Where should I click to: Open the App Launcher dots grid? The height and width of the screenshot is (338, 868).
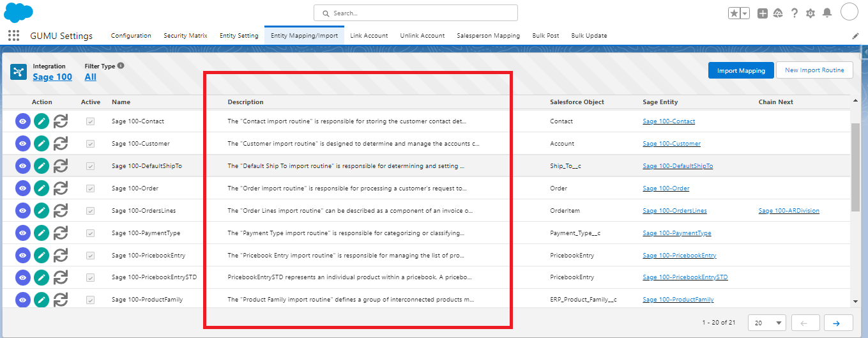14,36
